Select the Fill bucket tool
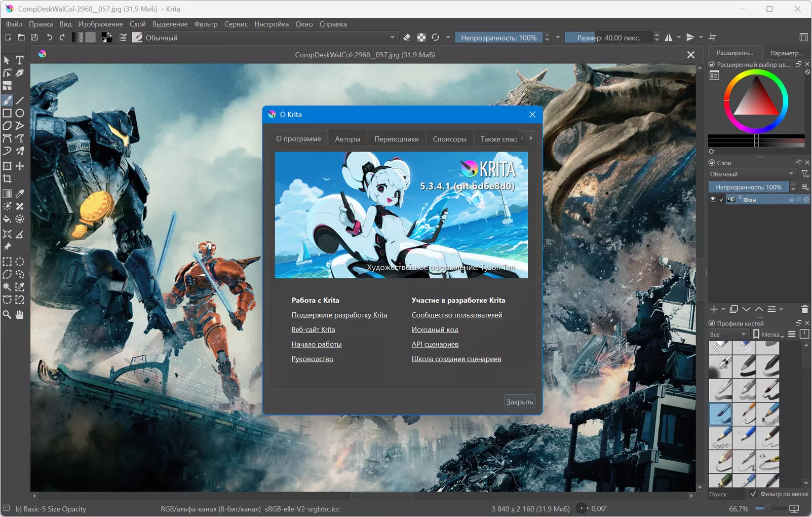 click(x=7, y=219)
